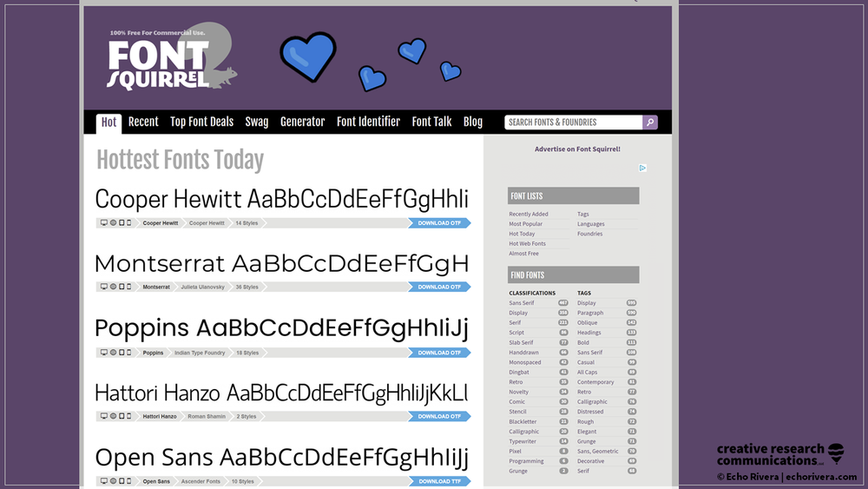Open Font Talk in navigation bar
The image size is (868, 489).
(x=431, y=122)
